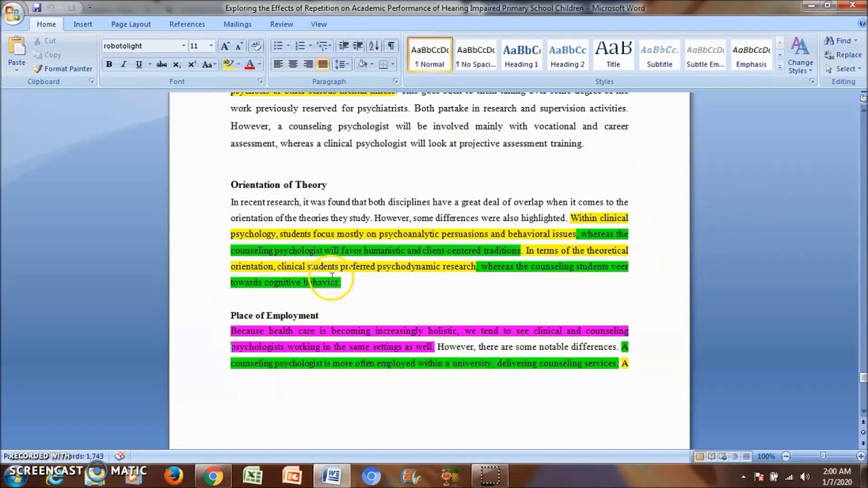Clear formatting of selected text
The height and width of the screenshot is (488, 868).
pos(256,46)
